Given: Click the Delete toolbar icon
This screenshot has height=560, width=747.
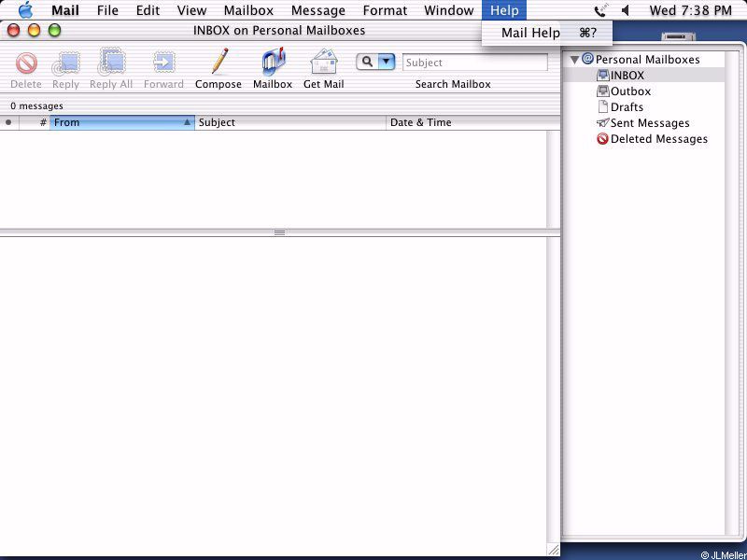Looking at the screenshot, I should click(26, 63).
